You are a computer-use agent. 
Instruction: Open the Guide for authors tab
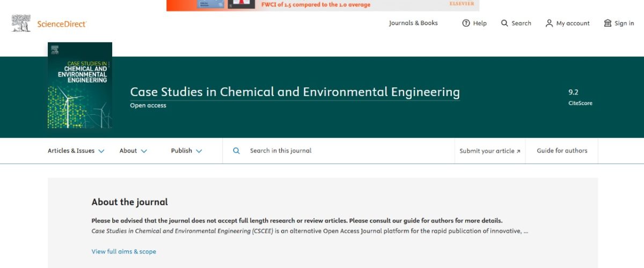(x=562, y=151)
